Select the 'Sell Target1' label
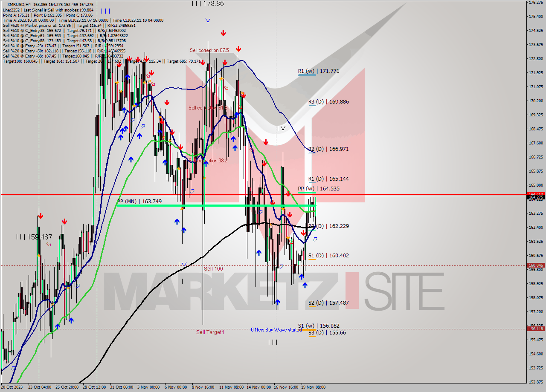The width and height of the screenshot is (546, 392). point(210,332)
